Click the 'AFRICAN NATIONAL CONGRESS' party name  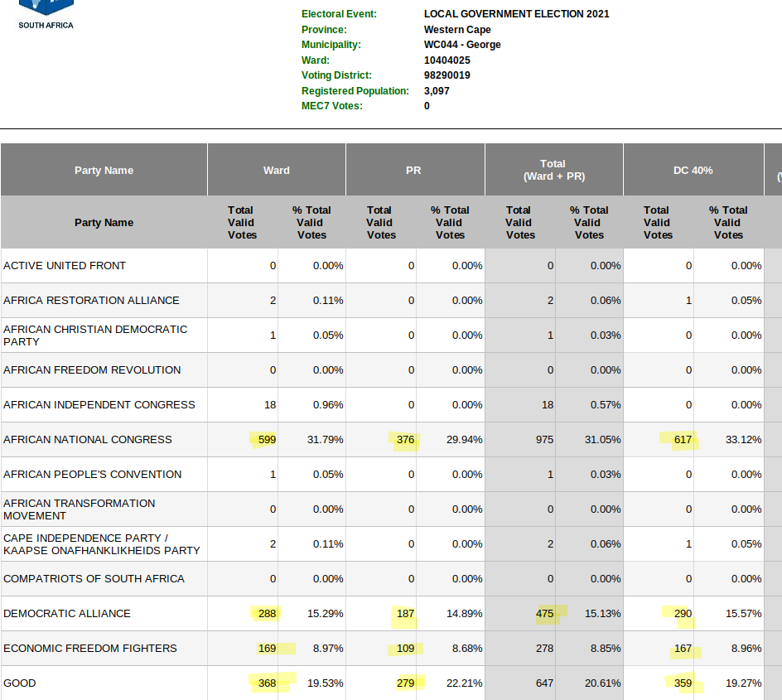87,440
